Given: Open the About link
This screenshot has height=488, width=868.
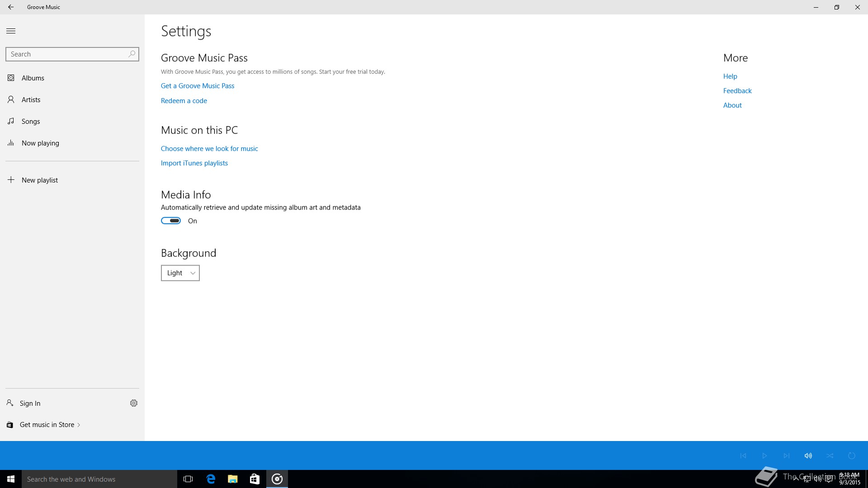Looking at the screenshot, I should coord(732,105).
